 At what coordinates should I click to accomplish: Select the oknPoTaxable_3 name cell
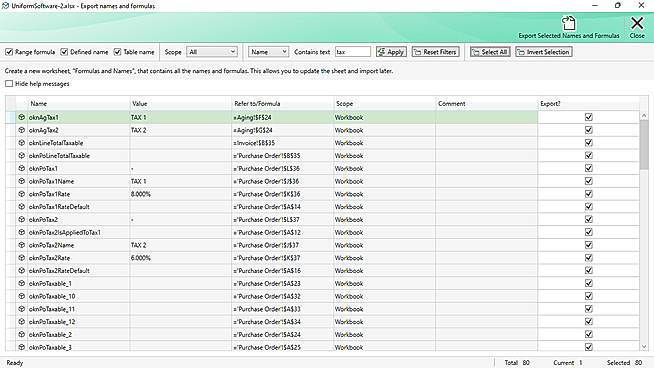[x=78, y=347]
